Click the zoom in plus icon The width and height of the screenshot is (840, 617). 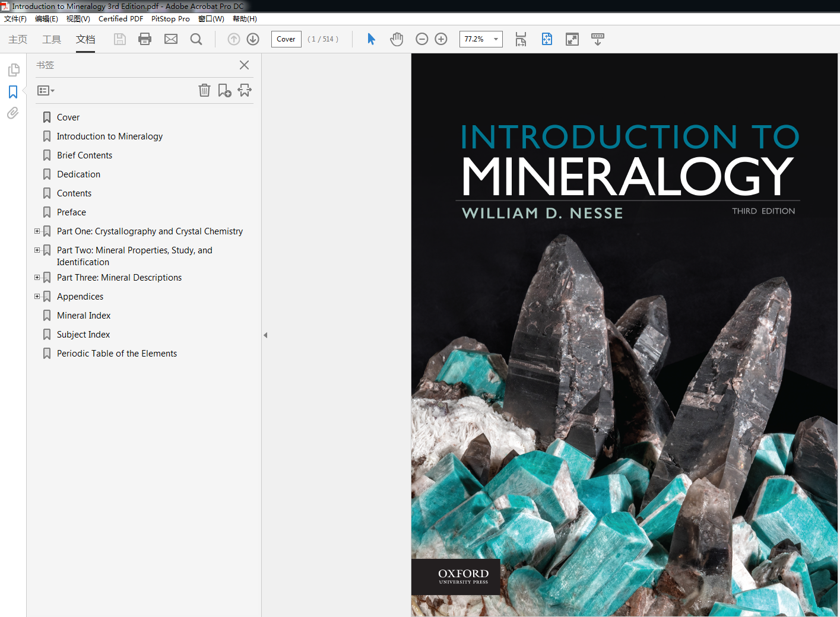point(441,39)
